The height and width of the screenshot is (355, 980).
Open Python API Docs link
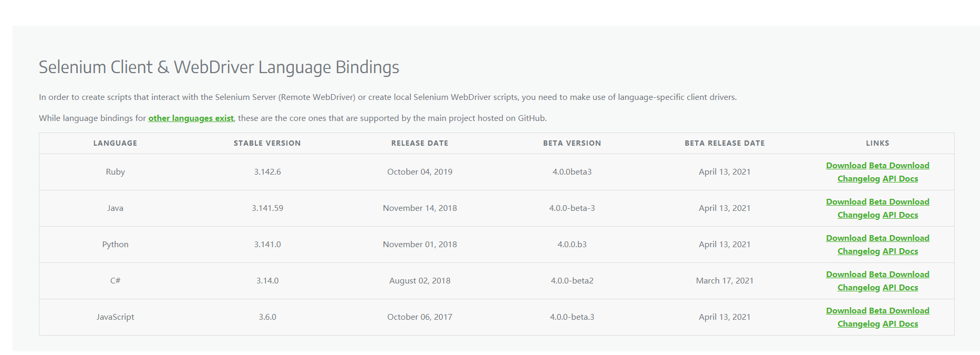point(900,251)
